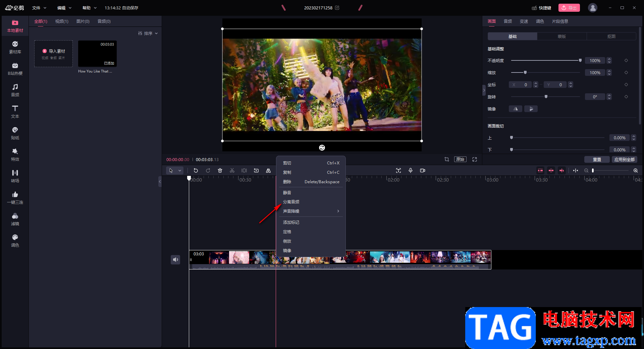Click the 不透明度 opacity slider handle
This screenshot has height=349, width=644.
(x=580, y=60)
